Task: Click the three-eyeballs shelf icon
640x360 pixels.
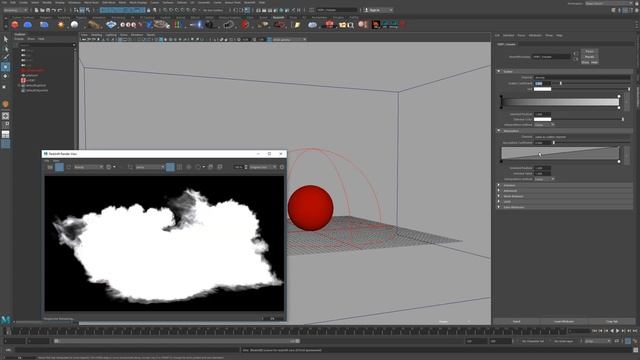Action: click(x=128, y=25)
